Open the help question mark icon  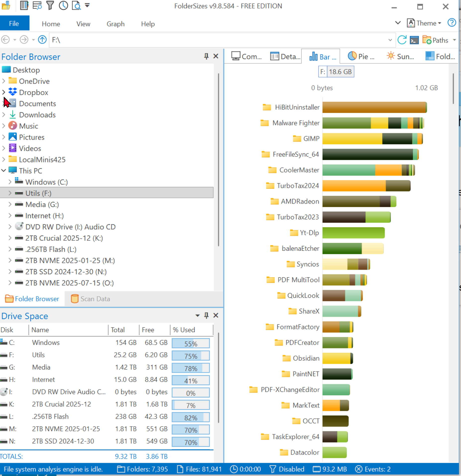coord(452,23)
